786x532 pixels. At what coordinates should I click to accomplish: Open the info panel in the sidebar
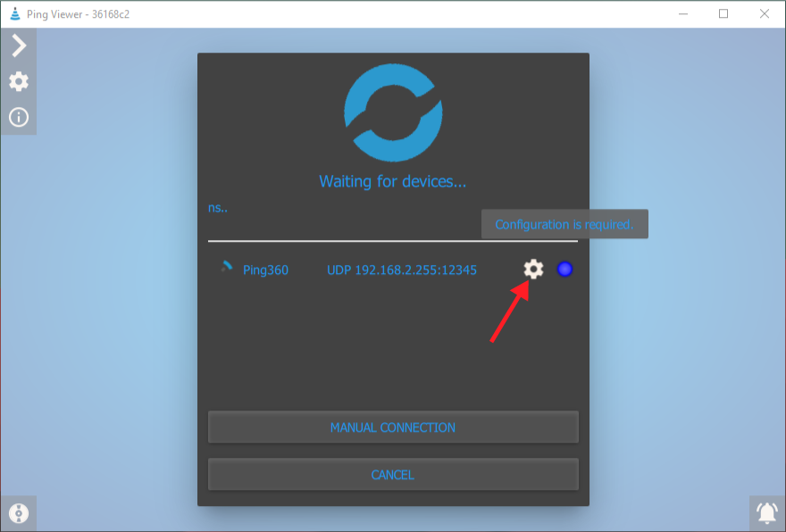(x=19, y=117)
